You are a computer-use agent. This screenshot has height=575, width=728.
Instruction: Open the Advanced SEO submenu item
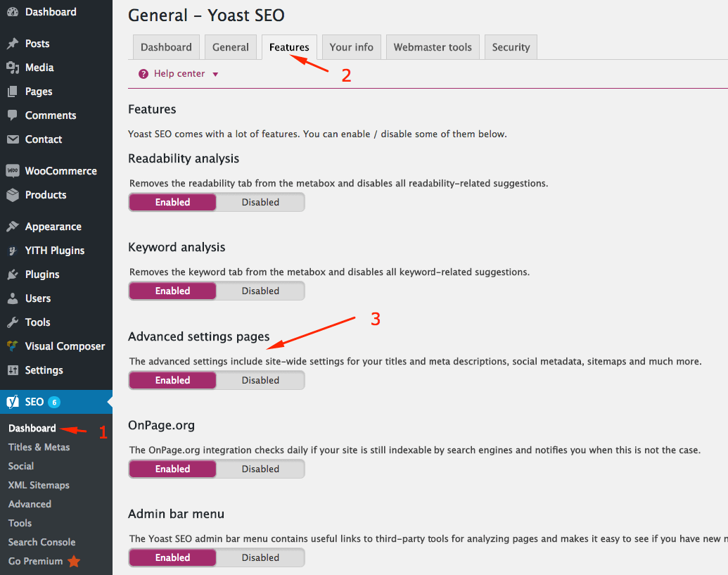pos(30,505)
